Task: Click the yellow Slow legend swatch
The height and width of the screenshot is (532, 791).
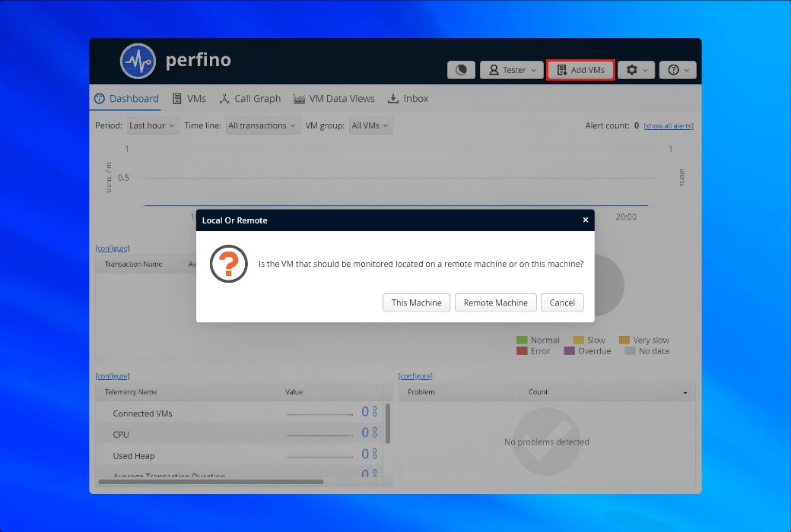Action: [x=579, y=340]
